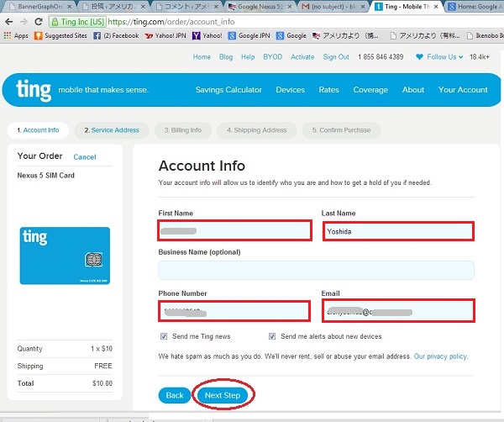504x422 pixels.
Task: Click the Next Step button
Action: [223, 395]
